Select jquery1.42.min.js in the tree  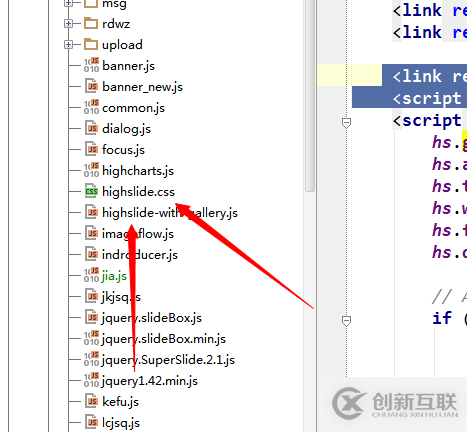point(150,381)
